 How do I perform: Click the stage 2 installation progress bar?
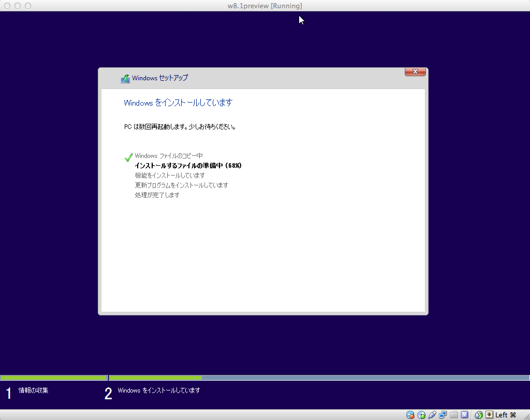click(x=319, y=378)
